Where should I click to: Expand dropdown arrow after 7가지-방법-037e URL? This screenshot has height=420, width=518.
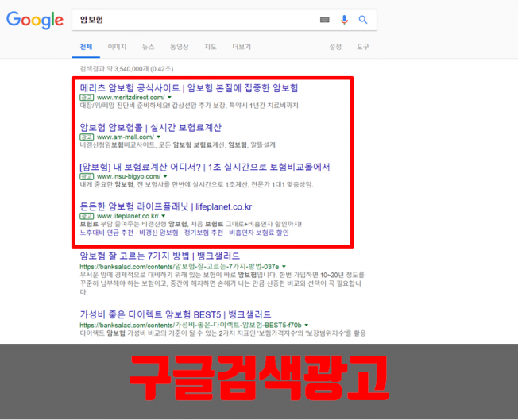point(284,267)
